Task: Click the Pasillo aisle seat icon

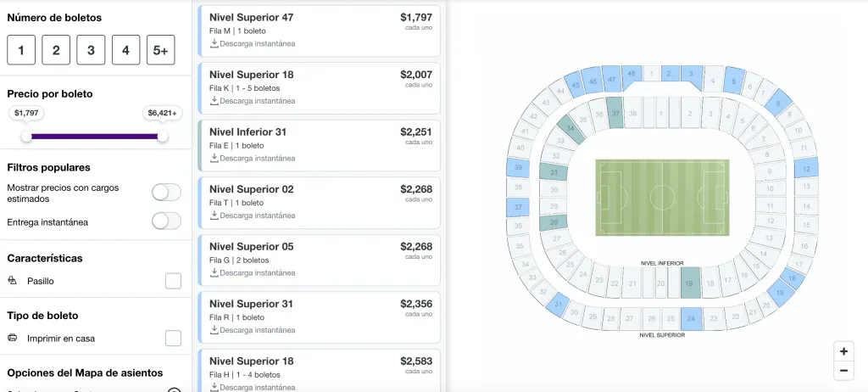Action: (12, 281)
